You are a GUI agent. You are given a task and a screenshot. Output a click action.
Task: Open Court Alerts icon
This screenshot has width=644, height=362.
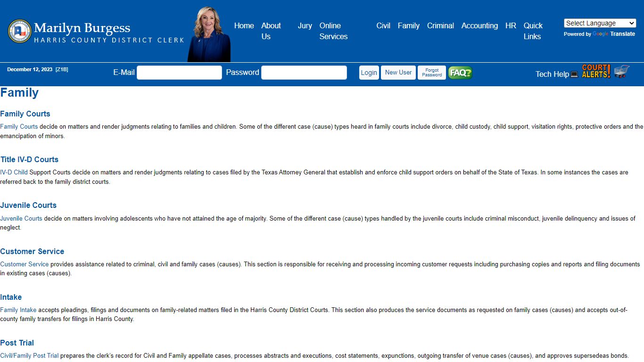pos(596,72)
